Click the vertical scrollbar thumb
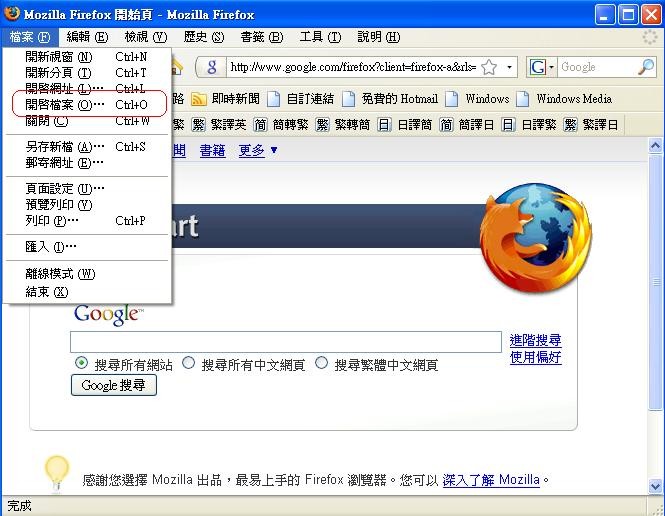 [x=656, y=282]
